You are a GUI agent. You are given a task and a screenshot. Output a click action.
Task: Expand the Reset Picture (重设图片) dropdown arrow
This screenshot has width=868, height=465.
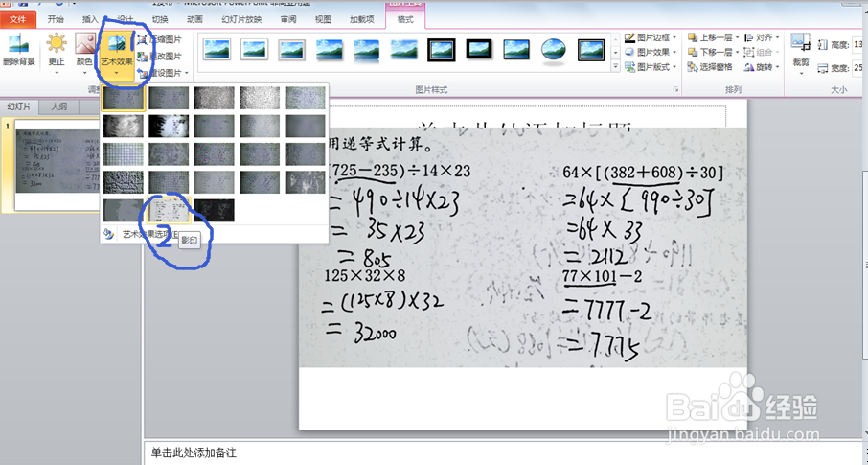[x=187, y=73]
